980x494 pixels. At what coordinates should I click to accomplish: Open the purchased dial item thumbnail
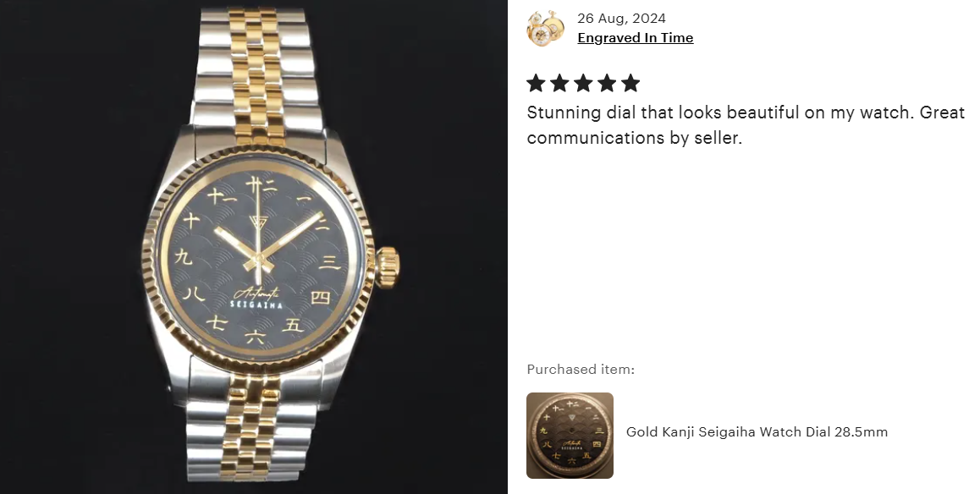[x=570, y=436]
